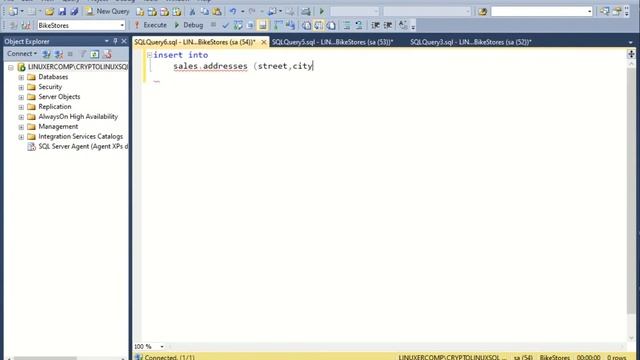Switch output to Results to Grid
Screen dimensions: 640x360
319,25
